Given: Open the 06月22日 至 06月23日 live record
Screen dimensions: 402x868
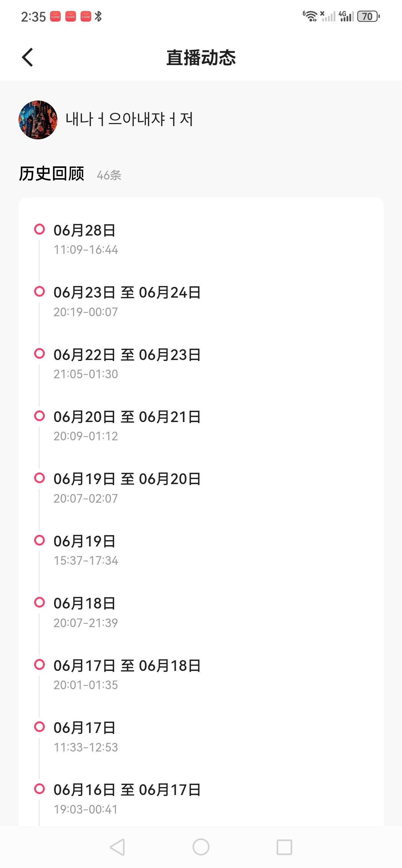Looking at the screenshot, I should pyautogui.click(x=127, y=364).
